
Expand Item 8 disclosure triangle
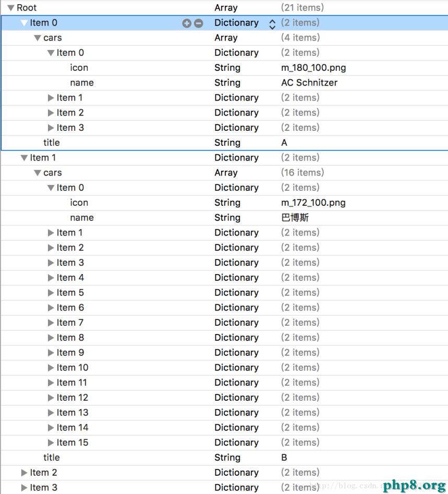[51, 338]
